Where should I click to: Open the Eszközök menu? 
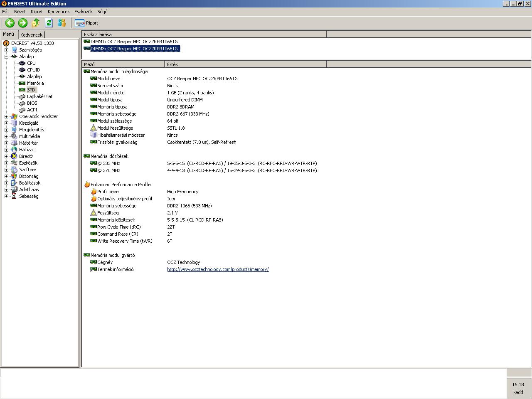(x=84, y=12)
